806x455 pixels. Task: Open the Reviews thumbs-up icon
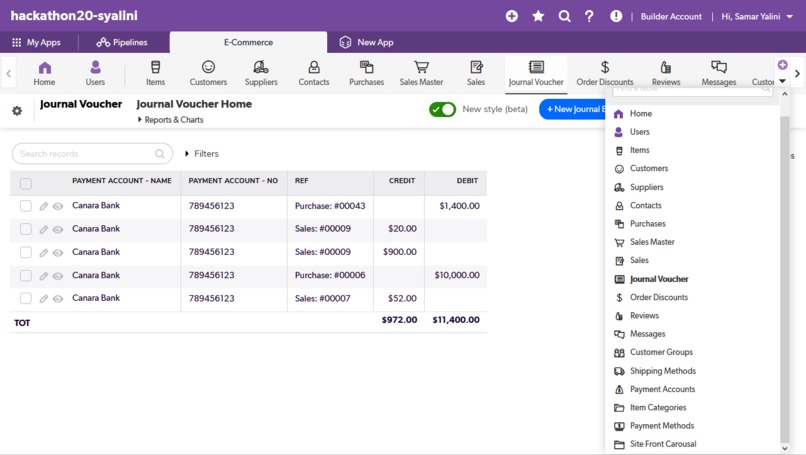coord(666,67)
